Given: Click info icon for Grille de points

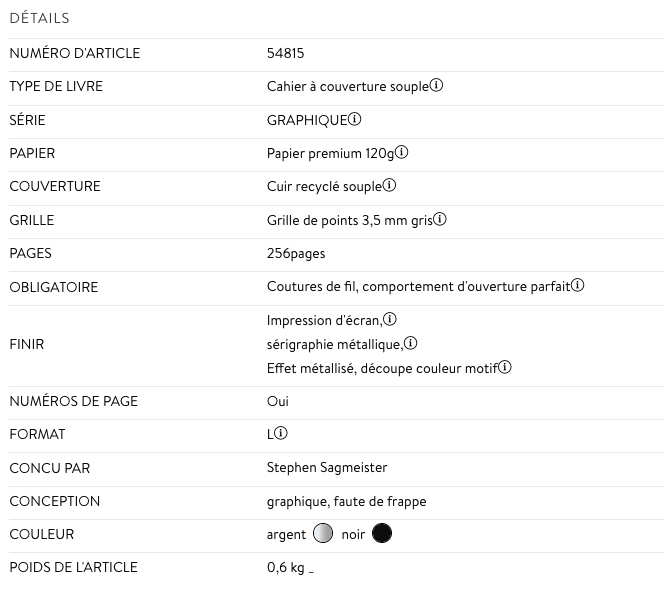Looking at the screenshot, I should click(439, 219).
